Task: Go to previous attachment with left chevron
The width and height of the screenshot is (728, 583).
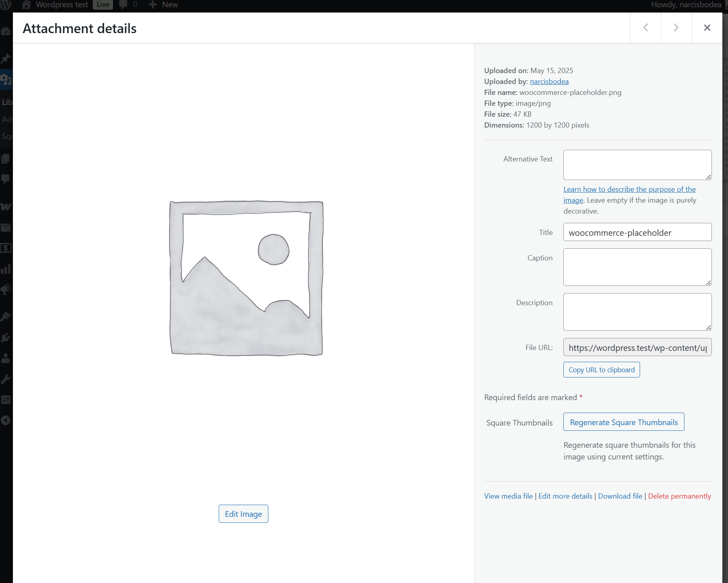Action: [x=646, y=27]
